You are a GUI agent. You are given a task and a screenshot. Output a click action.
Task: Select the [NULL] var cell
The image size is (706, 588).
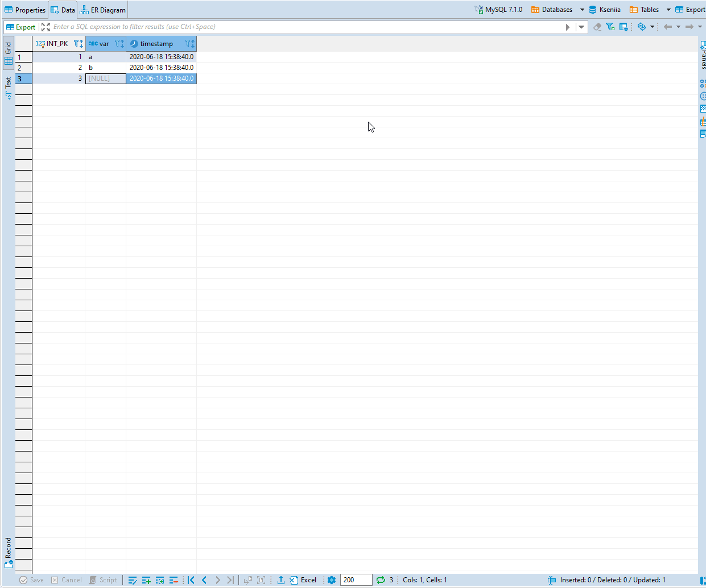[x=105, y=78]
